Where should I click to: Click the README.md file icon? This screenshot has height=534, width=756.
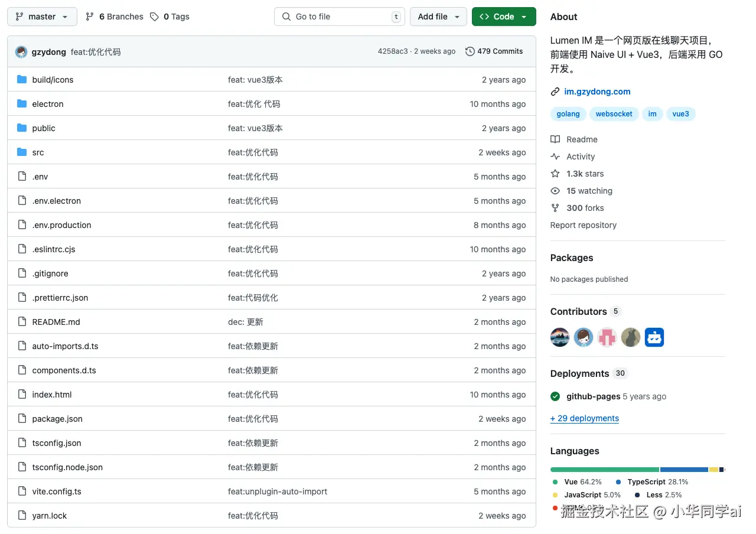point(22,322)
